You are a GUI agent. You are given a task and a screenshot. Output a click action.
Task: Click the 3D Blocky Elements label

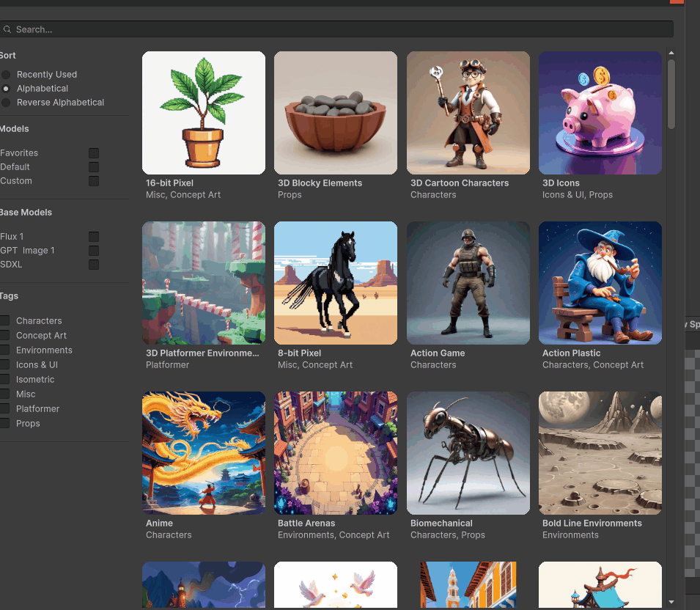[x=320, y=183]
